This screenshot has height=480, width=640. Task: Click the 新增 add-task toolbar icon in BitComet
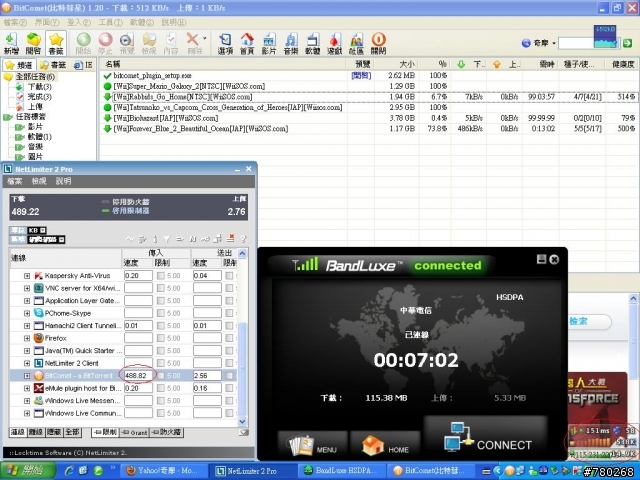[x=11, y=43]
